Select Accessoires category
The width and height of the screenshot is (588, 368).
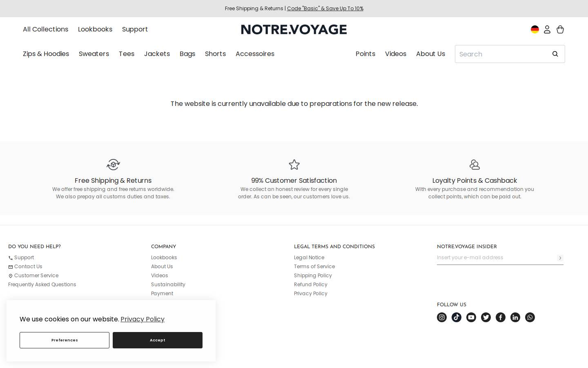(255, 54)
